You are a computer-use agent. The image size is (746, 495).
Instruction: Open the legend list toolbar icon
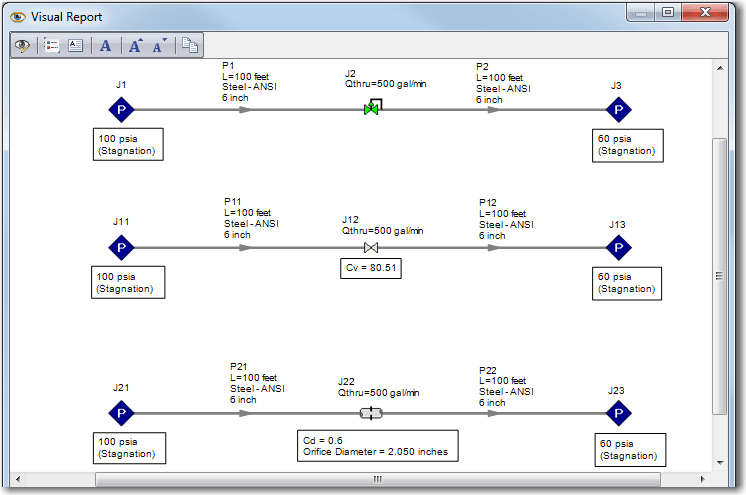[53, 45]
